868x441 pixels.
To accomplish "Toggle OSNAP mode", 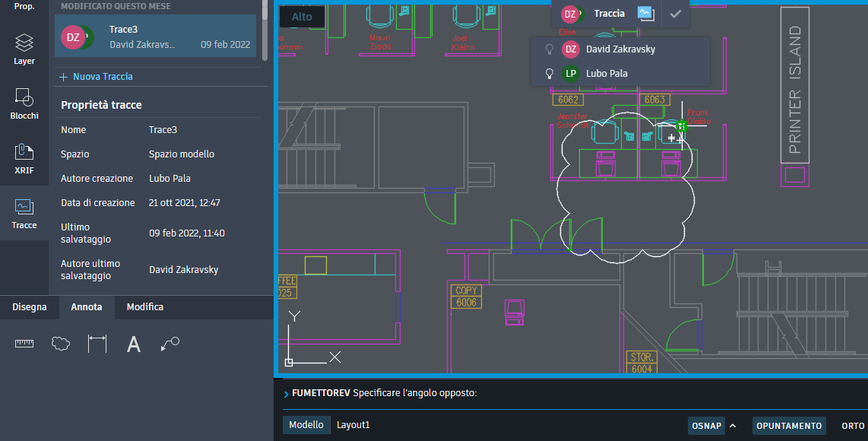I will click(x=706, y=426).
